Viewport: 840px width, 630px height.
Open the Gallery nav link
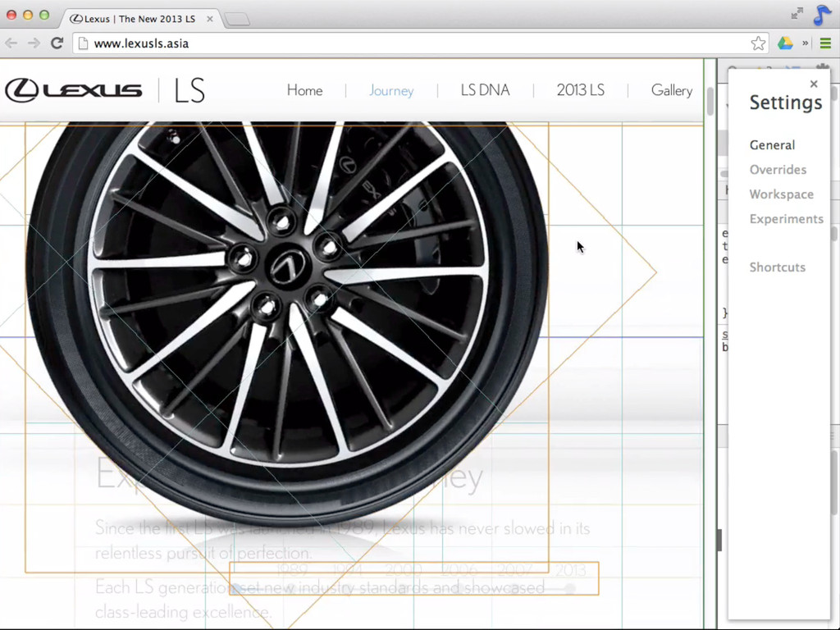pos(671,90)
